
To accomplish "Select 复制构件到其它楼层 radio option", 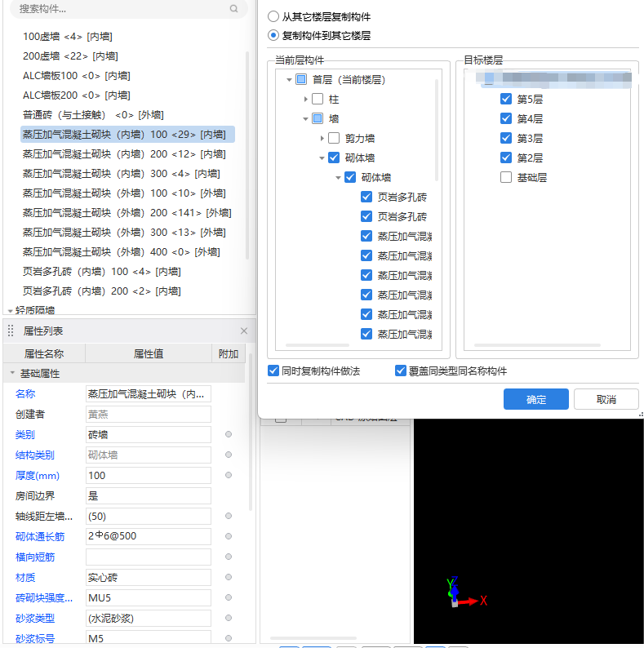I will coord(273,35).
